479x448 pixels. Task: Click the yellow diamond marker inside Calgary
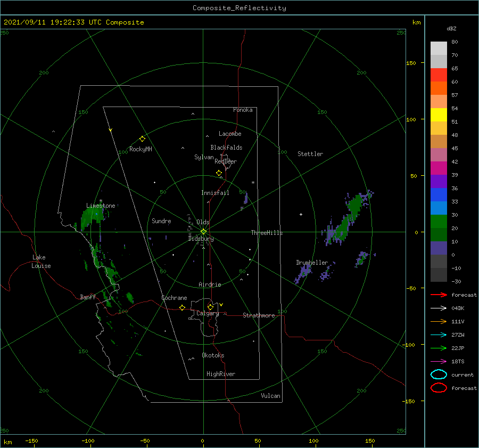pyautogui.click(x=210, y=307)
